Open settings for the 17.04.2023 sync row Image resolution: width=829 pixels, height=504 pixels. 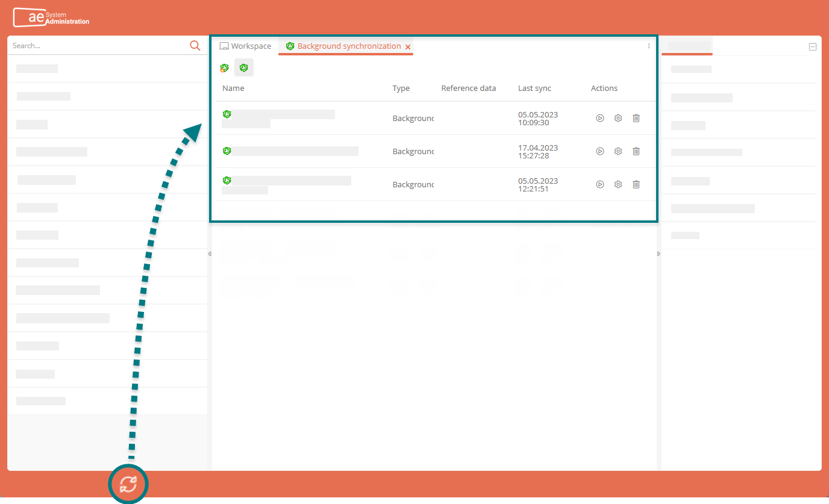click(x=618, y=152)
